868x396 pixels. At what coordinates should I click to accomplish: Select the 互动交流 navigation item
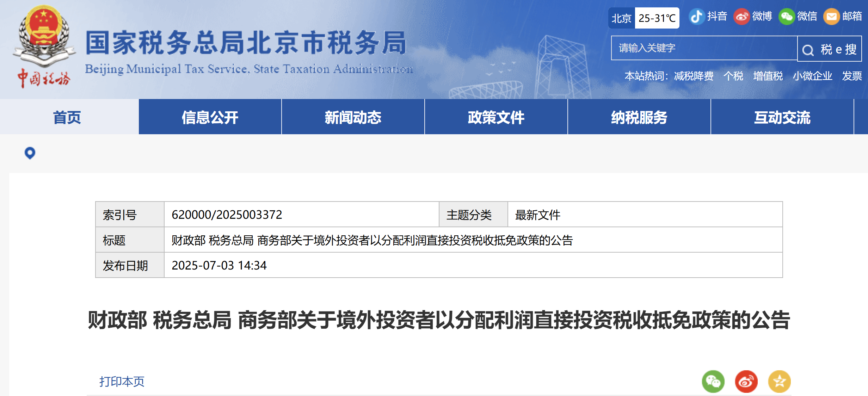coord(782,117)
